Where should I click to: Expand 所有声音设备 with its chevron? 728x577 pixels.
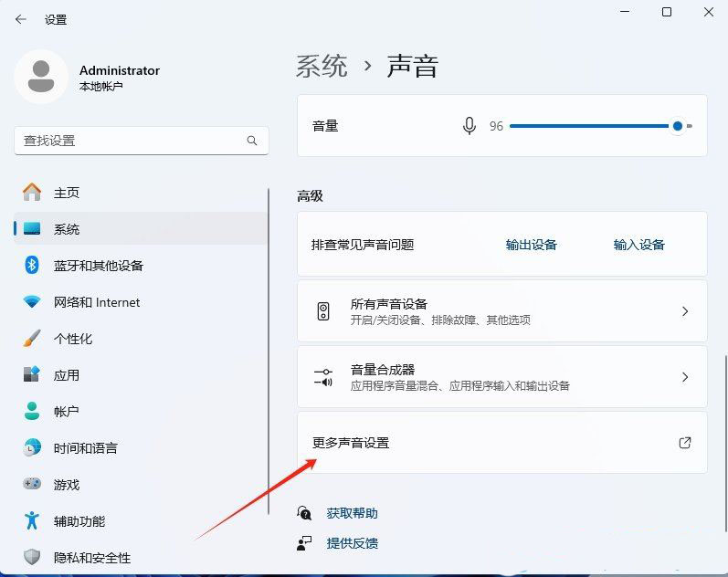[x=685, y=311]
